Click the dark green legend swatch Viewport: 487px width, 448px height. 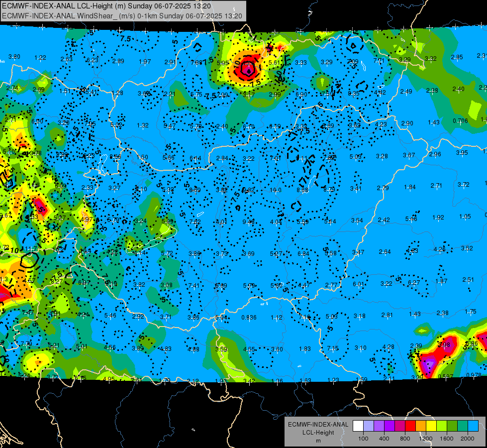pyautogui.click(x=452, y=426)
